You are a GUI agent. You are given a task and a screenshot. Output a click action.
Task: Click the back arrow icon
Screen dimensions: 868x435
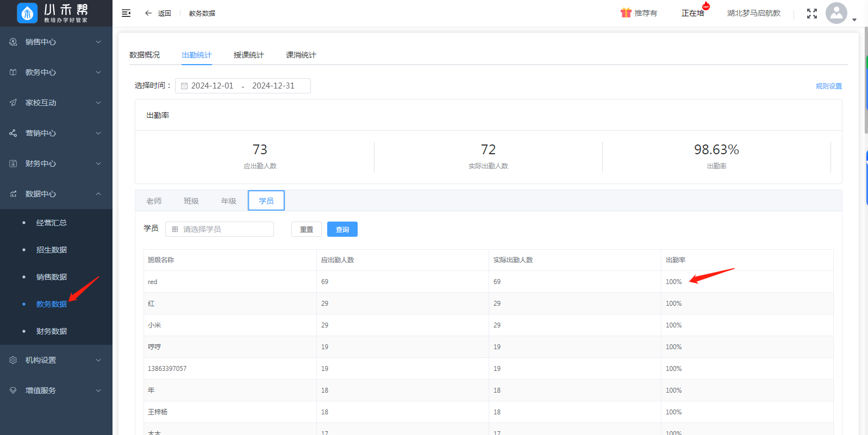click(x=148, y=13)
